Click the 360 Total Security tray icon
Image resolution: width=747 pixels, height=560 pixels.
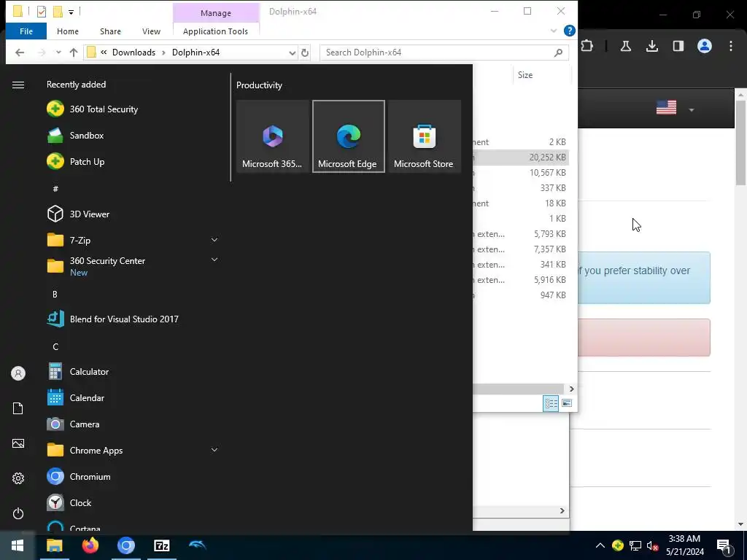(x=617, y=545)
